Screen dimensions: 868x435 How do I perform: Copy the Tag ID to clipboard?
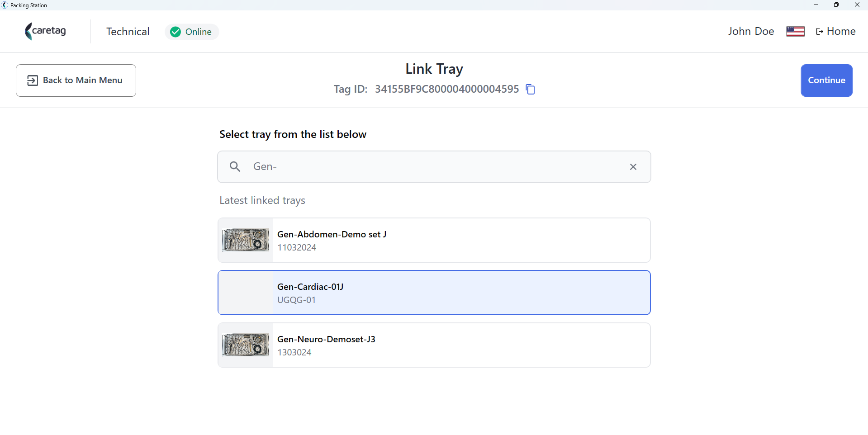point(530,89)
